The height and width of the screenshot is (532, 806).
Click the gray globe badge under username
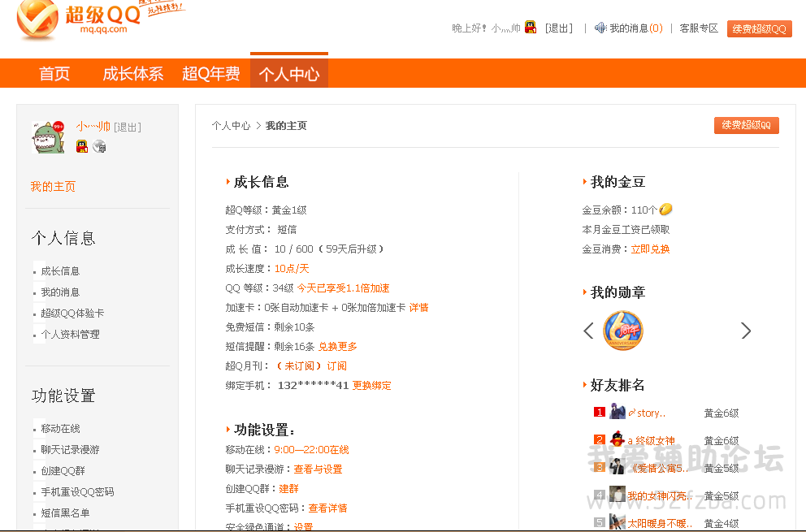[99, 146]
